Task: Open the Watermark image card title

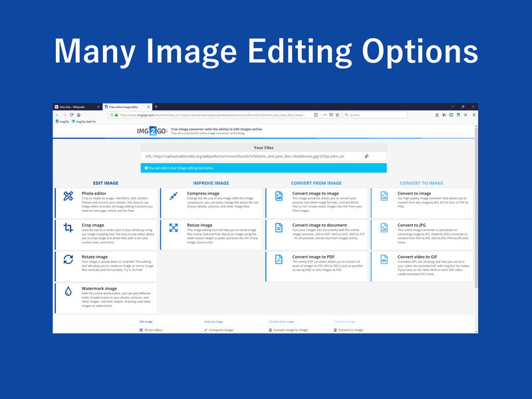Action: (99, 289)
